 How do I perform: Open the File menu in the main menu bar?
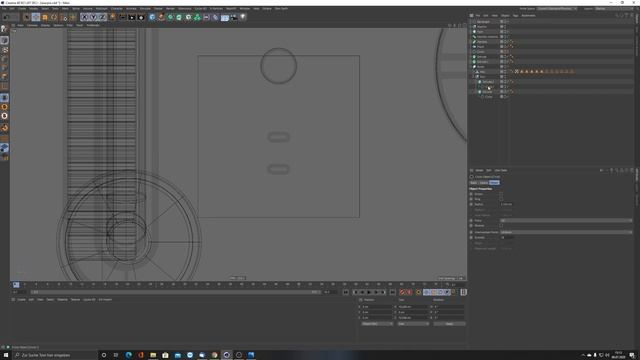pos(4,8)
